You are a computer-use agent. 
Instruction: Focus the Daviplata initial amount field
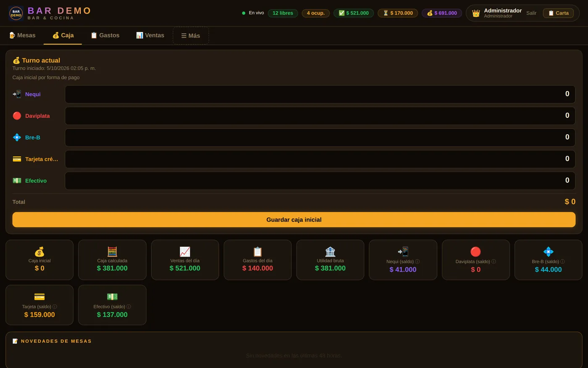pos(320,116)
